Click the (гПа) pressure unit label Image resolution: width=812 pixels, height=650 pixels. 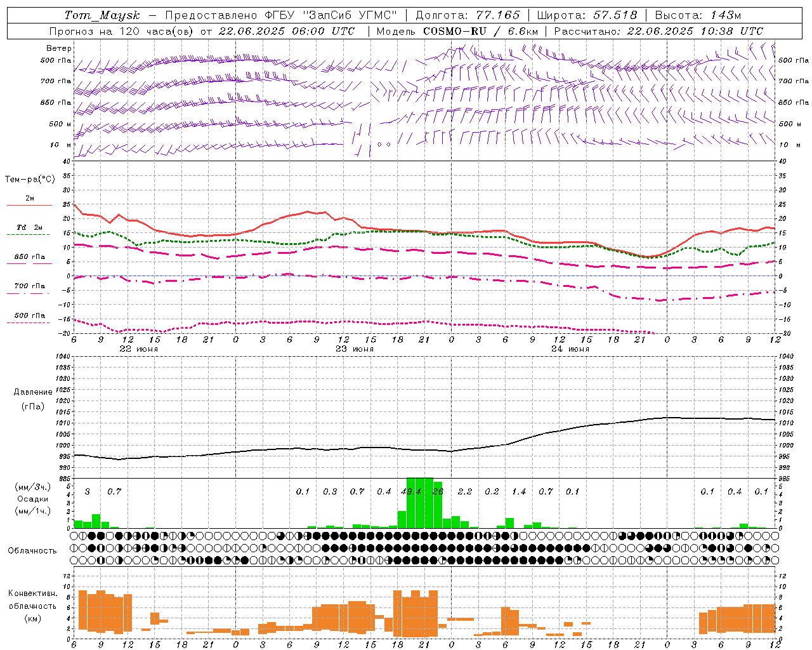click(32, 407)
